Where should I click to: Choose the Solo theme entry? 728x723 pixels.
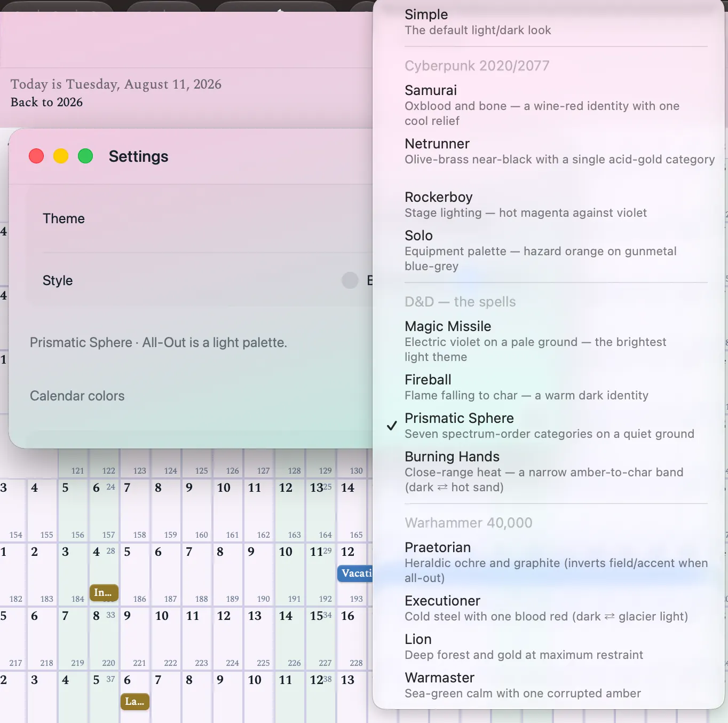coord(549,250)
